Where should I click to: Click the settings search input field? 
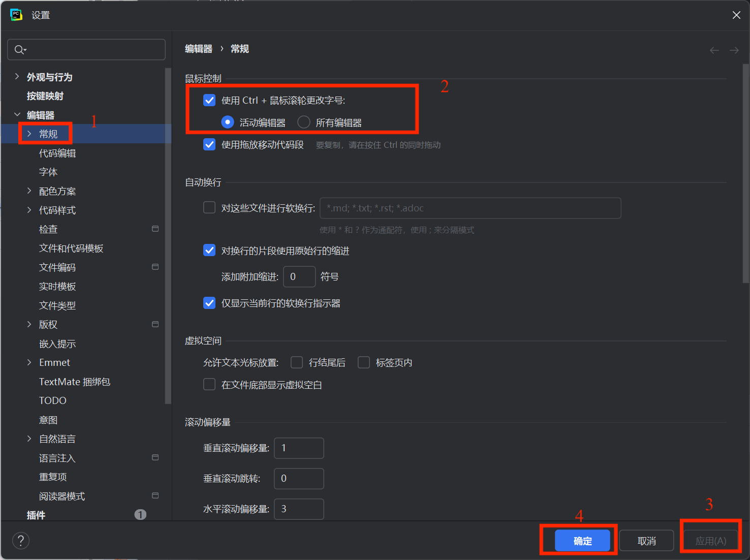coord(86,49)
